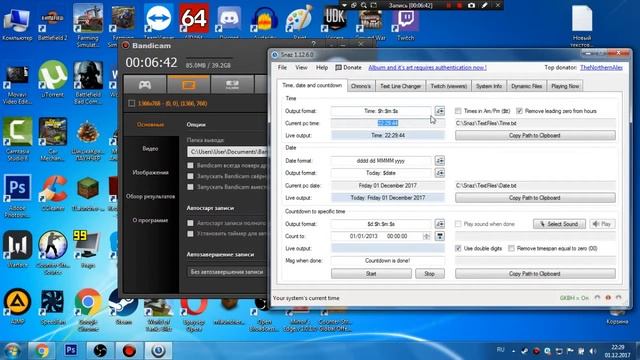Image resolution: width=640 pixels, height=360 pixels.
Task: Click the Windows Start button
Action: click(x=12, y=351)
